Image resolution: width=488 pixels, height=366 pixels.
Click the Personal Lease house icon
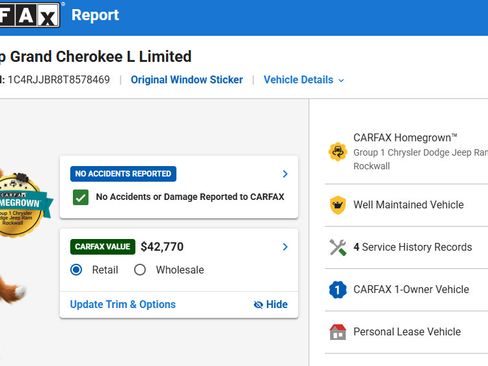point(338,332)
